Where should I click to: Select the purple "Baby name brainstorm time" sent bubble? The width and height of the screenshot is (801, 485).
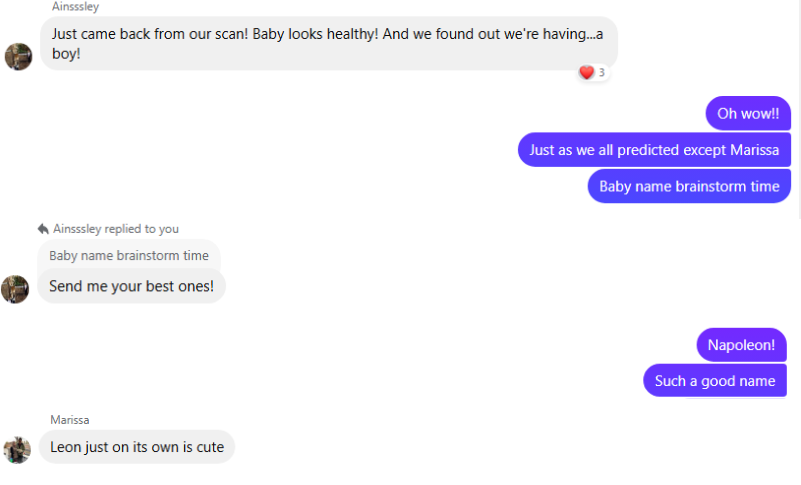tap(689, 186)
